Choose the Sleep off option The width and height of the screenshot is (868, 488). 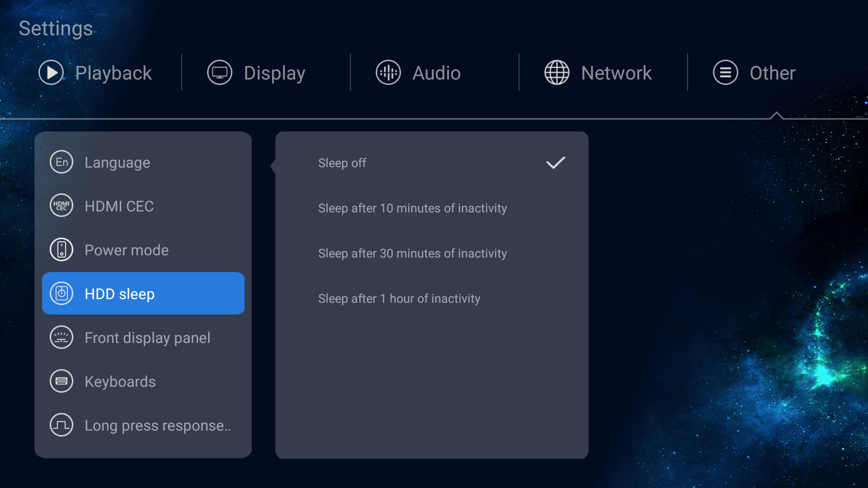432,163
